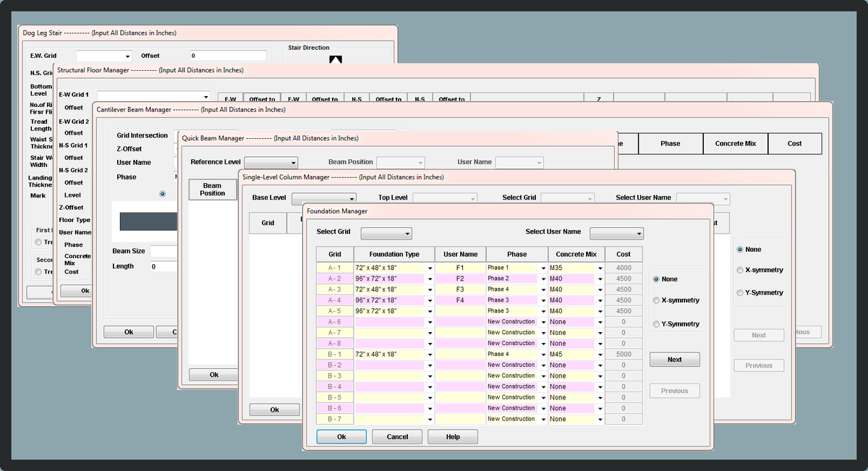Image resolution: width=868 pixels, height=471 pixels.
Task: Click Grid header in Single-Level Column Manager
Action: [x=268, y=223]
